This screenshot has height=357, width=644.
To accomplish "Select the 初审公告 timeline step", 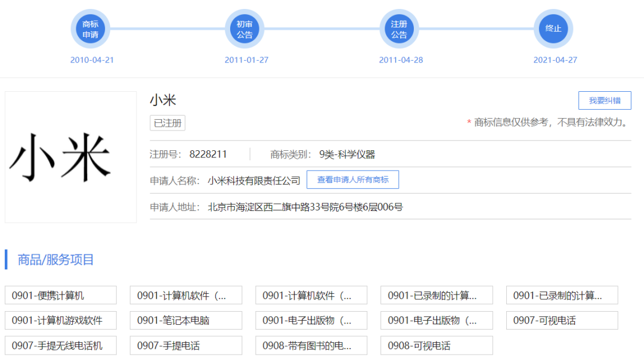I will (x=244, y=29).
